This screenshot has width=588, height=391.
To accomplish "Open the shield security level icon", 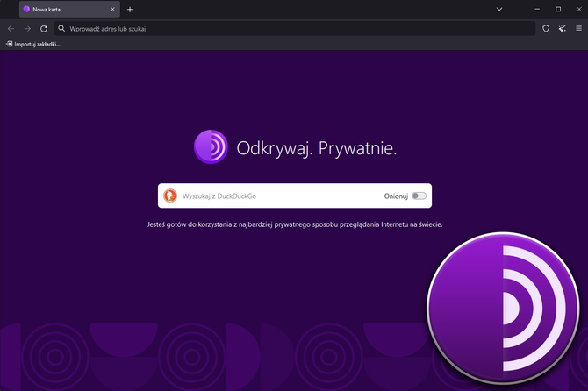I will [x=546, y=28].
